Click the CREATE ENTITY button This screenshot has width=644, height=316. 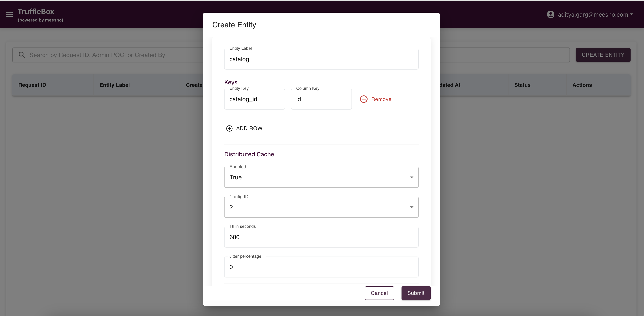pos(603,55)
